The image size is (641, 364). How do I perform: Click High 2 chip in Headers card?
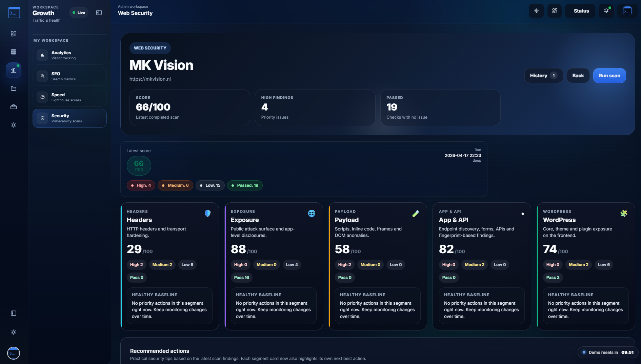coord(136,265)
